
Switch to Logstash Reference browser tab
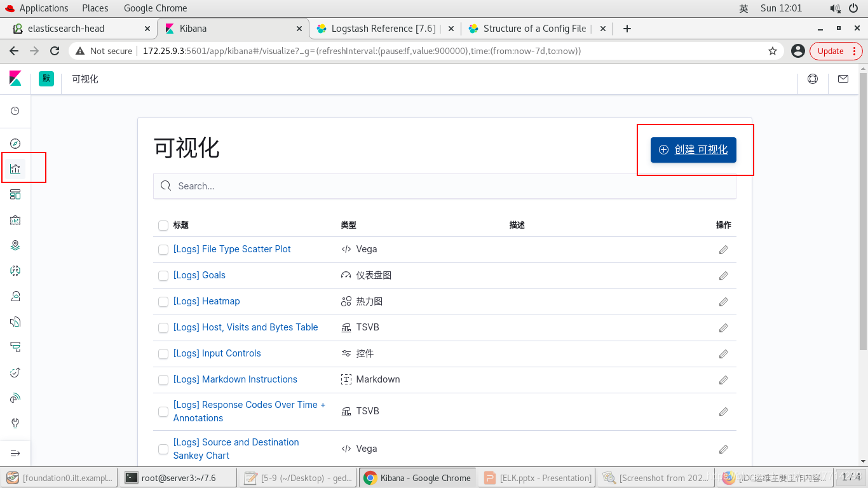click(384, 29)
